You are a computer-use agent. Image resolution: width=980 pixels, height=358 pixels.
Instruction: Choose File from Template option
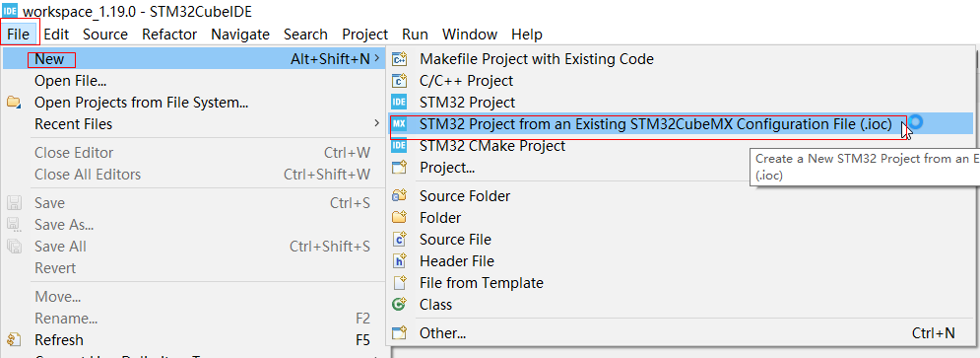[482, 283]
